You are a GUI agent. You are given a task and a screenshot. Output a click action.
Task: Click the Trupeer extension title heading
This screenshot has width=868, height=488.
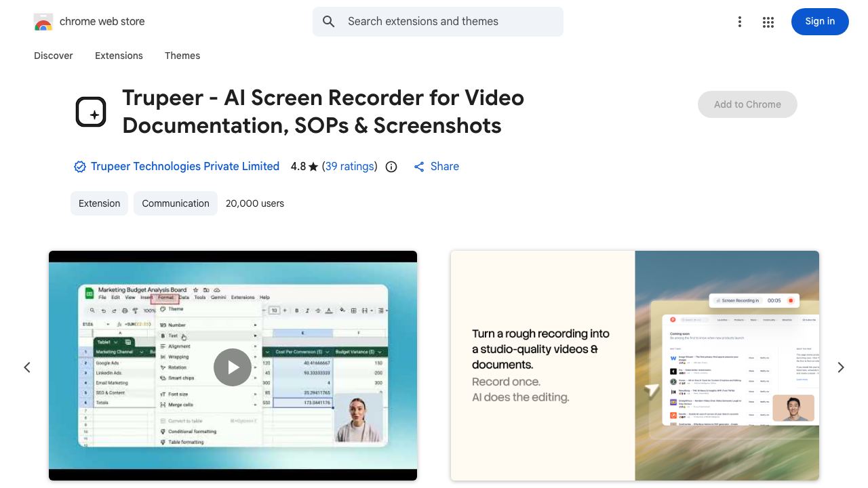tap(323, 112)
